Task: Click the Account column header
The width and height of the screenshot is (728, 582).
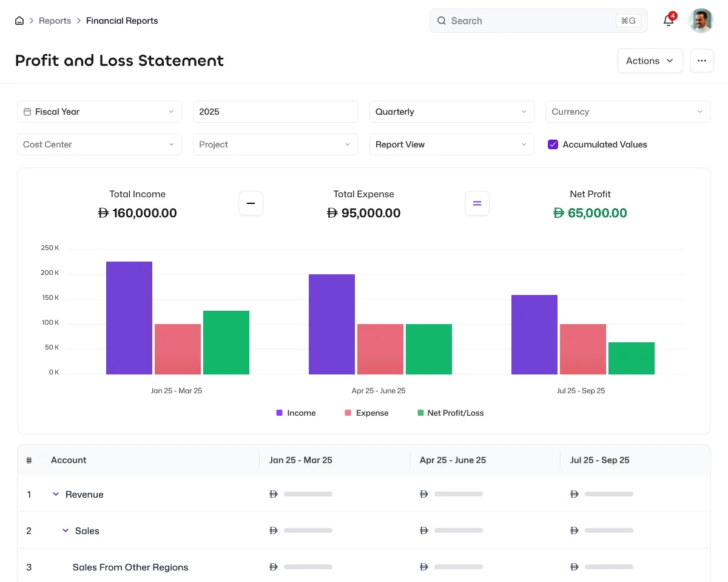Action: (x=69, y=460)
